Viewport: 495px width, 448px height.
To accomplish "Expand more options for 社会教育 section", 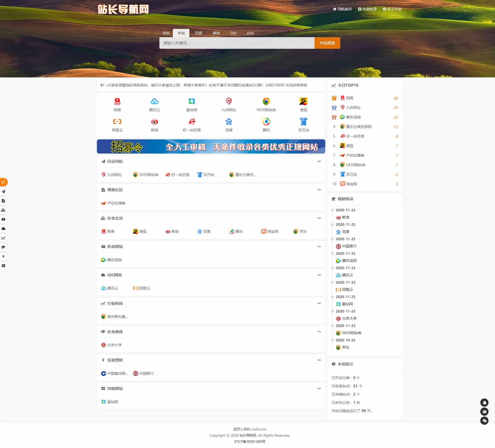I will tap(319, 332).
